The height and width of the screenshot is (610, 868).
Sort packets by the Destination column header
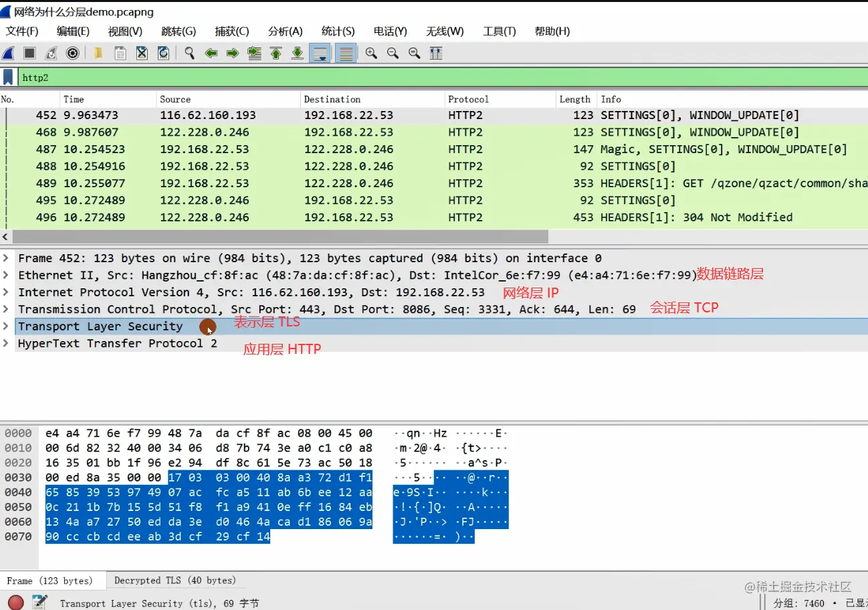point(372,99)
